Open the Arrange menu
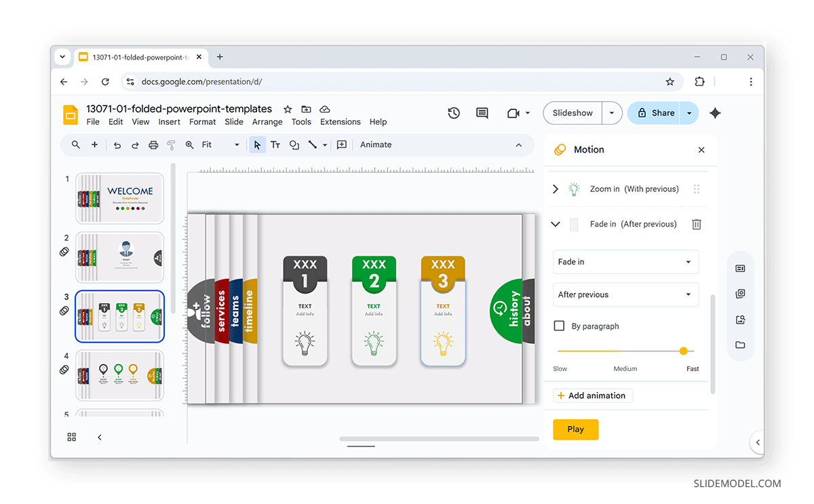 [267, 121]
